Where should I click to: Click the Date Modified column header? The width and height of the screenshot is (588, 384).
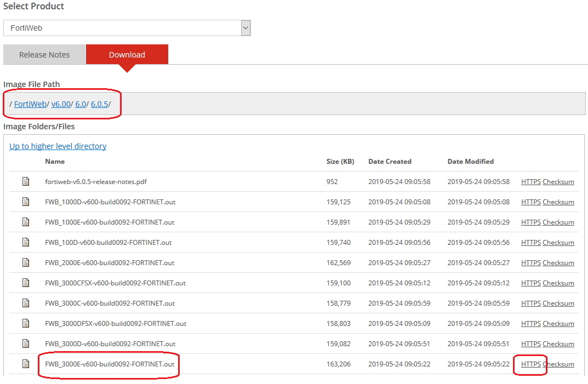pos(470,162)
